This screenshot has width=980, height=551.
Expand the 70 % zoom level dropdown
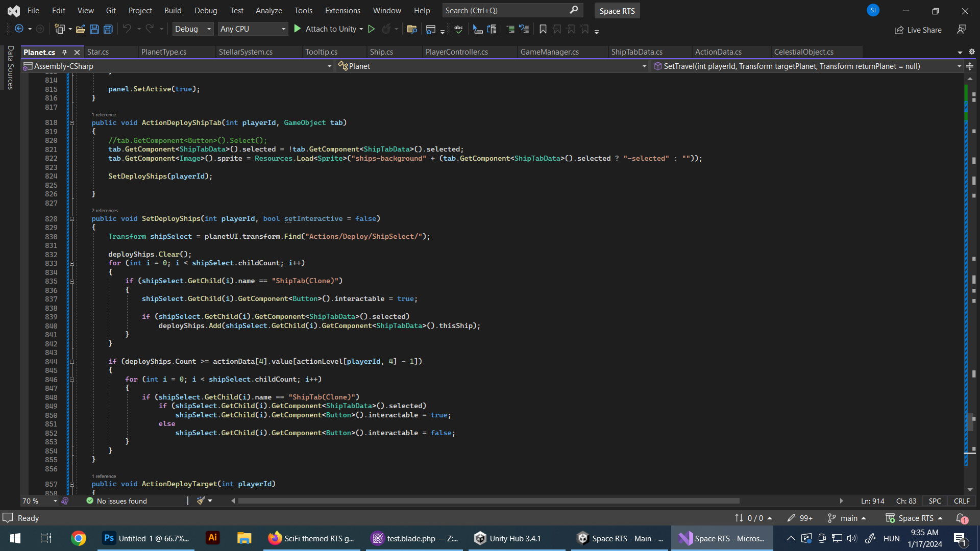click(55, 501)
